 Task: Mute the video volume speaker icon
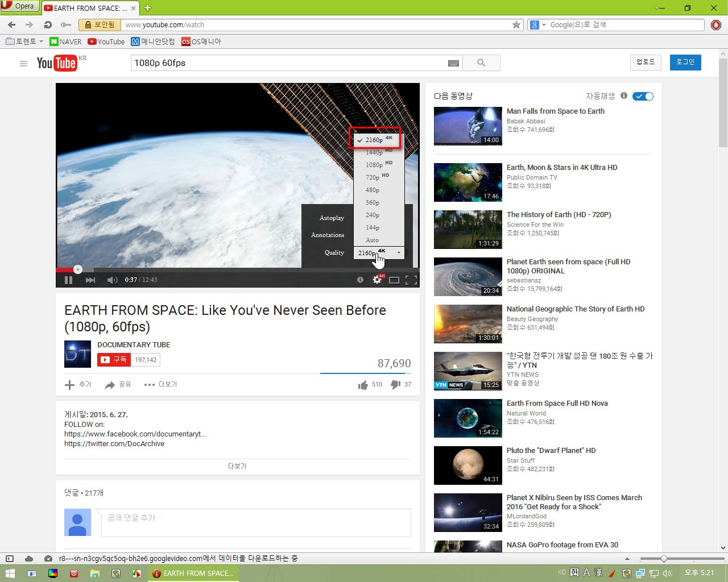112,280
